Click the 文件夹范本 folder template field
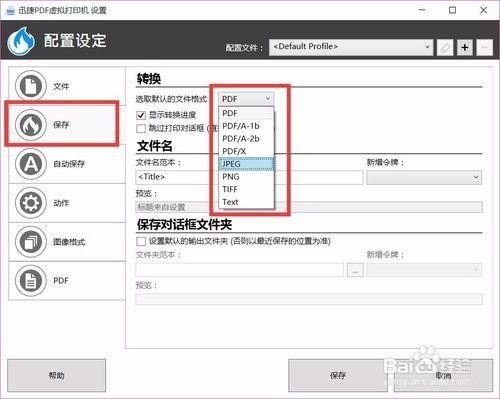This screenshot has width=500, height=399. click(239, 270)
